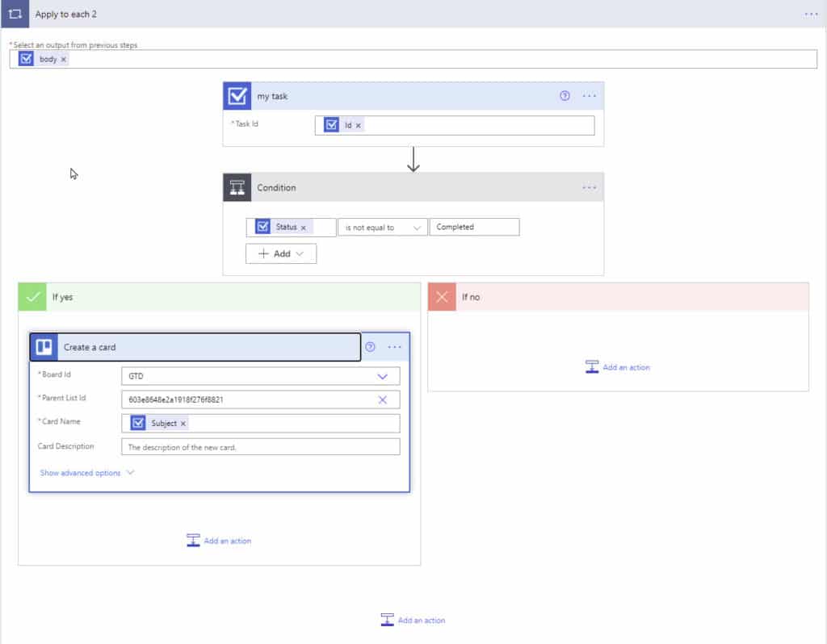Open the my task ellipsis menu
The height and width of the screenshot is (644, 827).
tap(589, 96)
